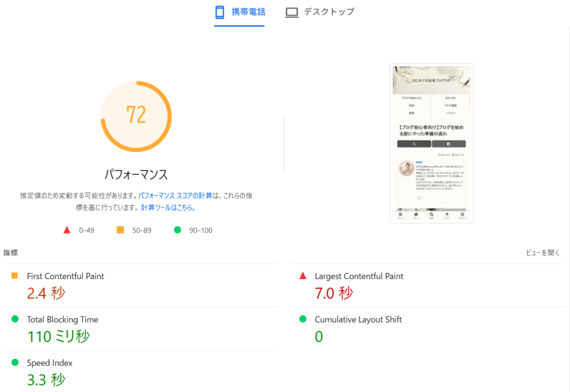Image resolution: width=570 pixels, height=392 pixels.
Task: Click the orange square 50–89 legend icon
Action: (x=120, y=230)
